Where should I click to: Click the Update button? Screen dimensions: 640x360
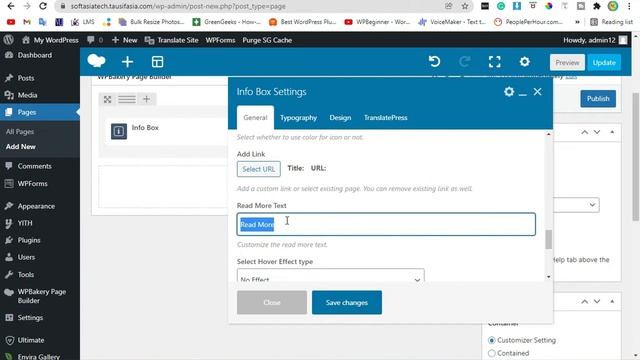click(x=604, y=62)
